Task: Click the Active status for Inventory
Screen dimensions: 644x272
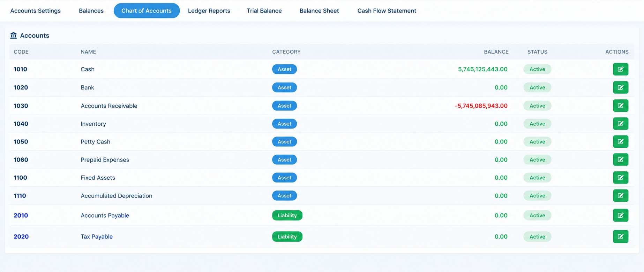Action: coord(537,124)
